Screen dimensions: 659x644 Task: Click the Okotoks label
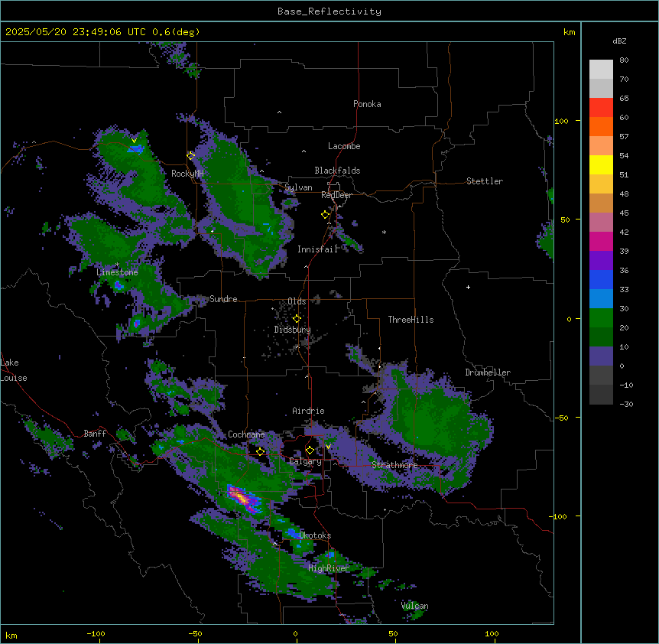[x=315, y=535]
